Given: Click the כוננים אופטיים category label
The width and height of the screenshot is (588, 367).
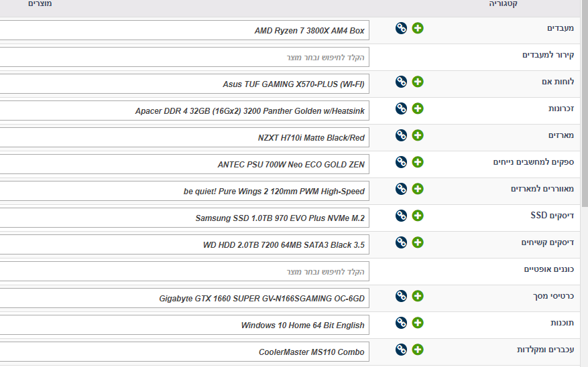Looking at the screenshot, I should tap(549, 269).
